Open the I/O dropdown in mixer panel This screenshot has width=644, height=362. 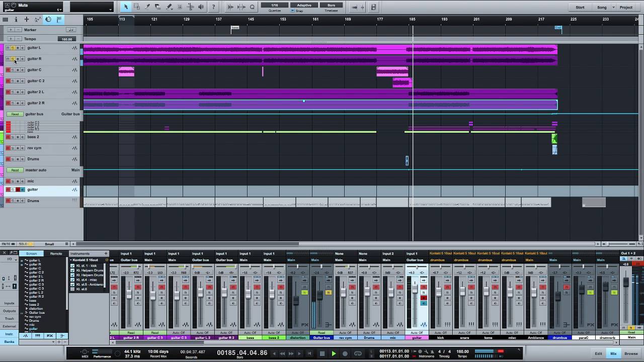point(9,259)
